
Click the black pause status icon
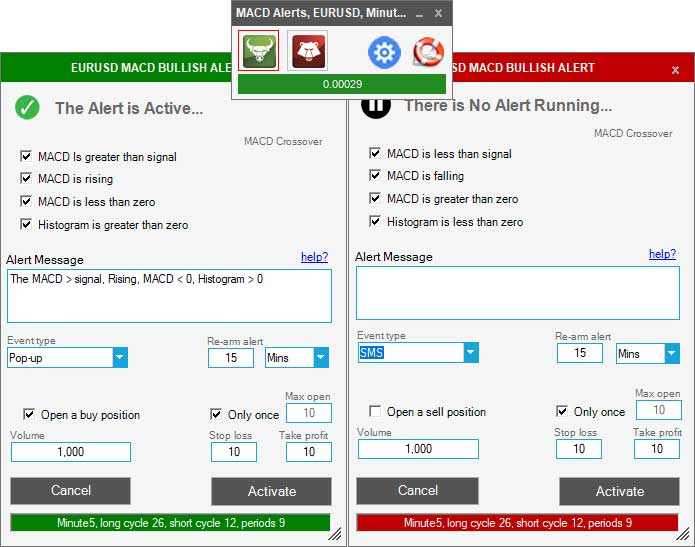click(375, 107)
